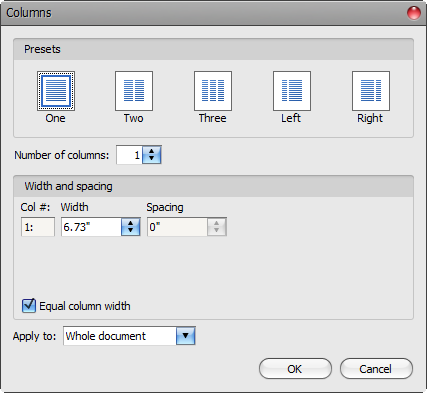Increase the column Width value

point(130,223)
